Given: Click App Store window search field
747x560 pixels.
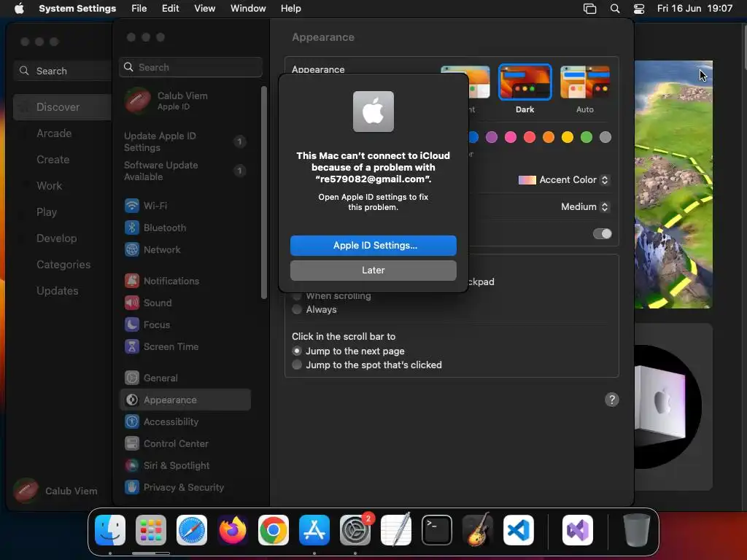Looking at the screenshot, I should (63, 71).
